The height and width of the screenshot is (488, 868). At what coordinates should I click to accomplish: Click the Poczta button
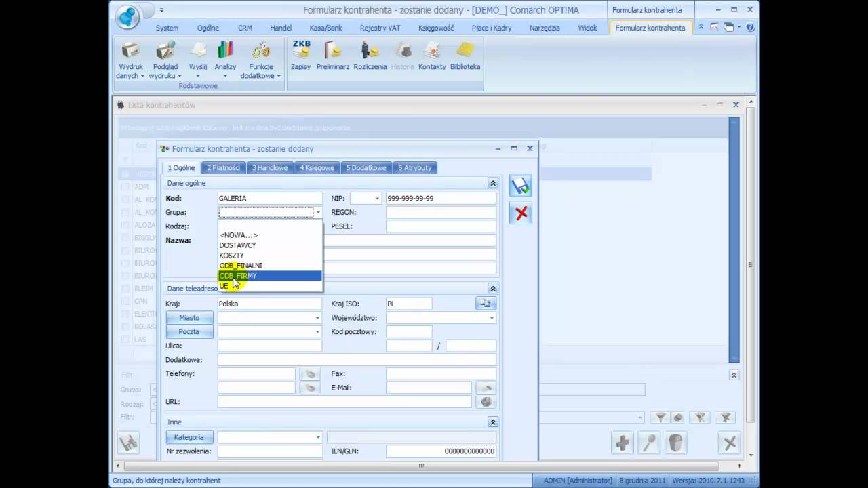point(189,332)
